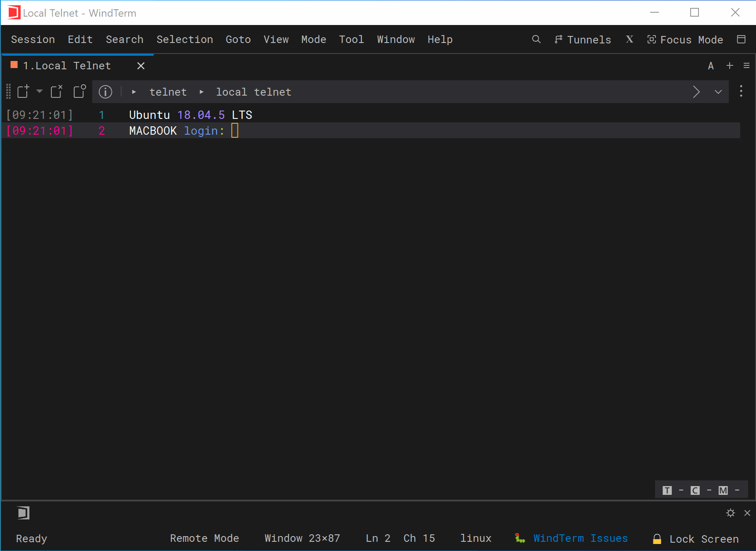Click the bottom panel sender icon
This screenshot has width=756, height=551.
point(23,512)
